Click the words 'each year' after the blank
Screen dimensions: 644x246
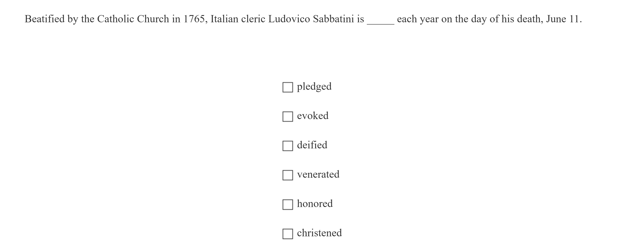pyautogui.click(x=418, y=19)
